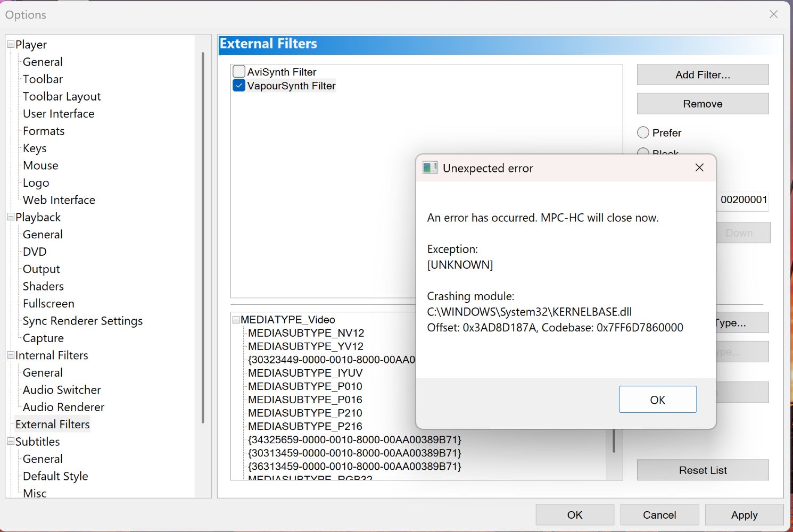Select the MEDIATYPE_Video row
Screen dimensions: 793x532
coord(287,320)
